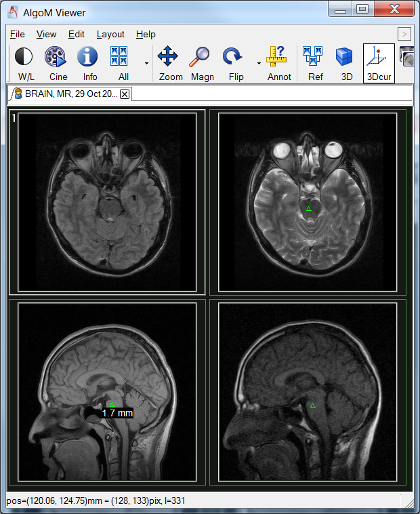Close the BRAIN MR study tab
This screenshot has width=420, height=514.
pyautogui.click(x=125, y=94)
